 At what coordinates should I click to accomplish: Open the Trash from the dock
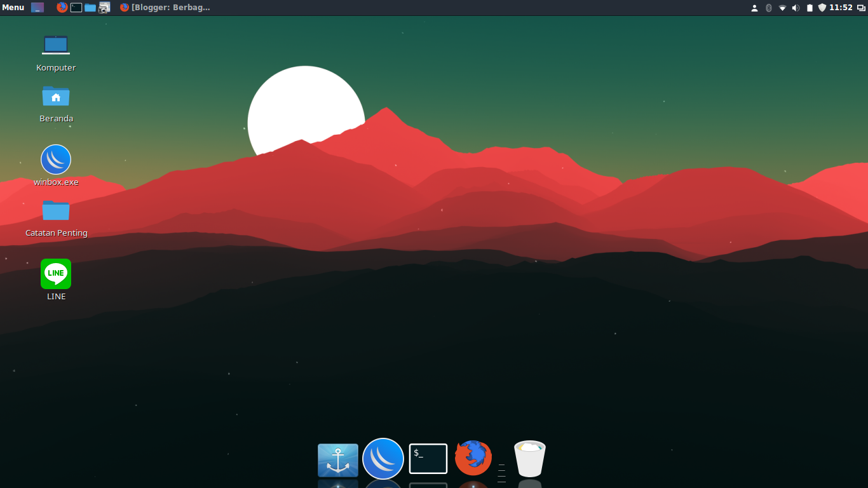[529, 458]
